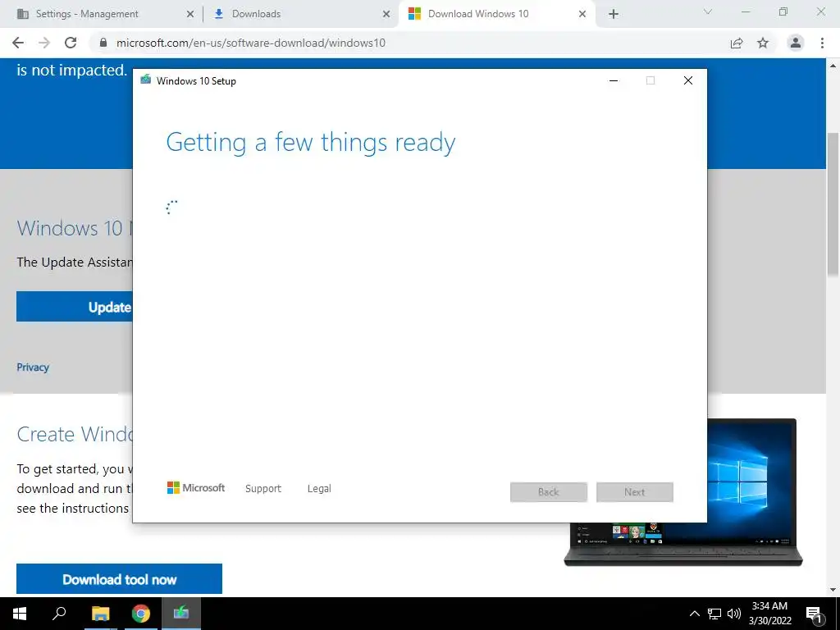840x630 pixels.
Task: Click the Back button in Setup
Action: point(549,492)
